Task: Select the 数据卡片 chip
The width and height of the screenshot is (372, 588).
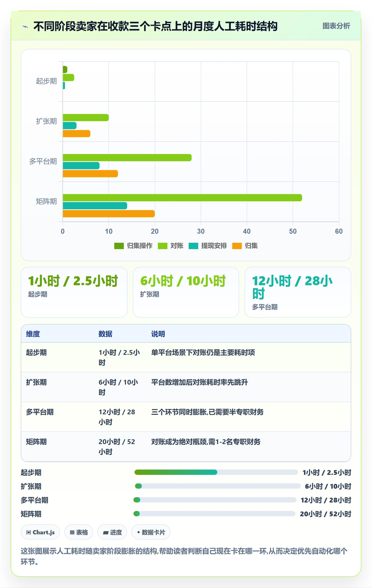Action: pos(151,532)
